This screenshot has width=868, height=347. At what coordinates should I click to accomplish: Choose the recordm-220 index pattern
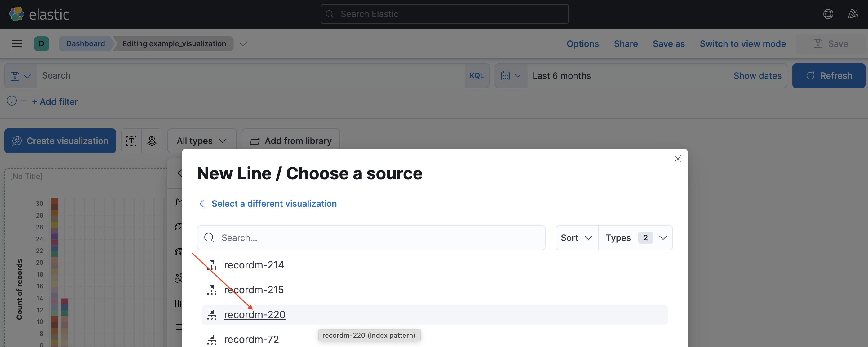255,315
